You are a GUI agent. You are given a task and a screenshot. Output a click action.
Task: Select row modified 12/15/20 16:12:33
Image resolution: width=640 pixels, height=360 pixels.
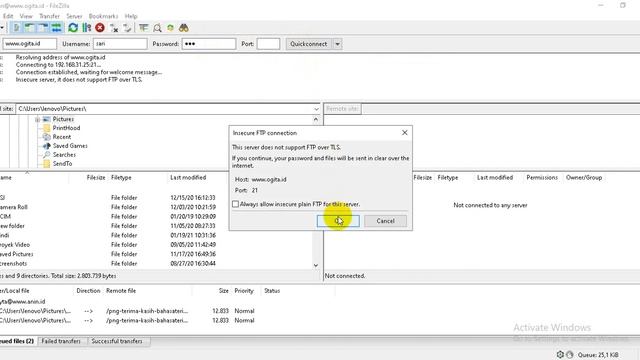[156, 198]
